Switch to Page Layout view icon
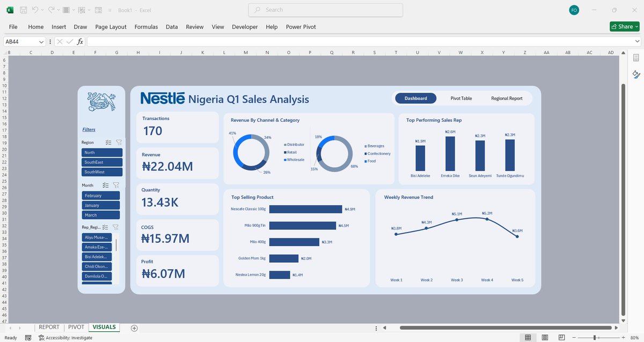Screen dimensions: 644x342 (545, 338)
